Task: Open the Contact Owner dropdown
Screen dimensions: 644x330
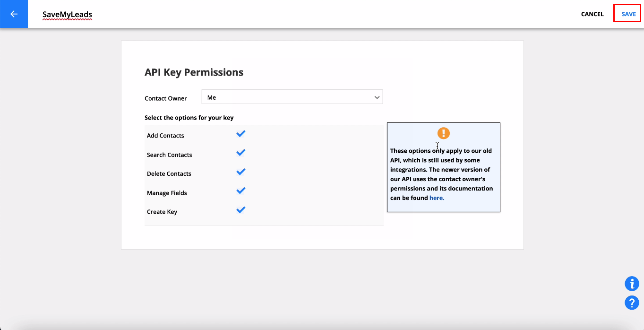Action: (292, 97)
